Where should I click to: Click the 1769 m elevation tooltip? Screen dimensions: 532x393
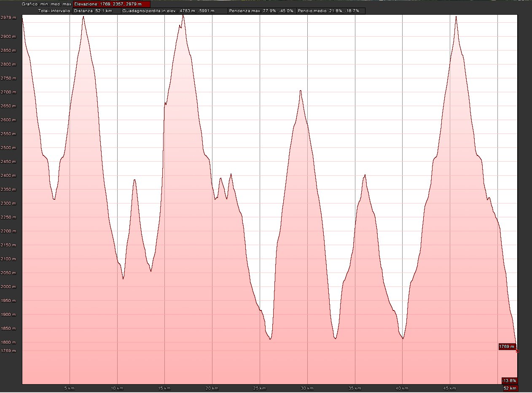tap(507, 347)
